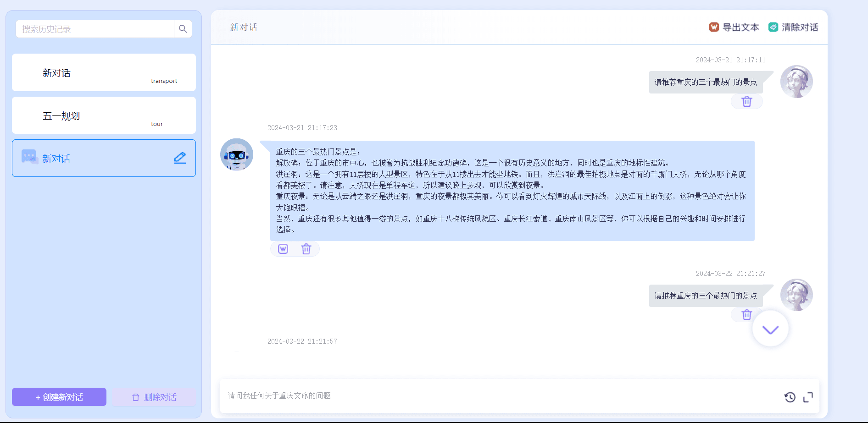Screen dimensions: 868x423
Task: Click 删除对话 button
Action: coord(154,397)
